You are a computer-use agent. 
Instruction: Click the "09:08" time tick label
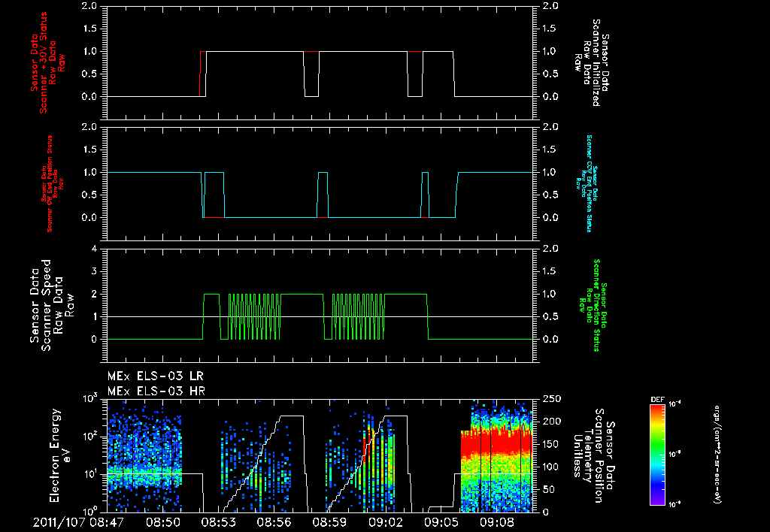pos(496,522)
